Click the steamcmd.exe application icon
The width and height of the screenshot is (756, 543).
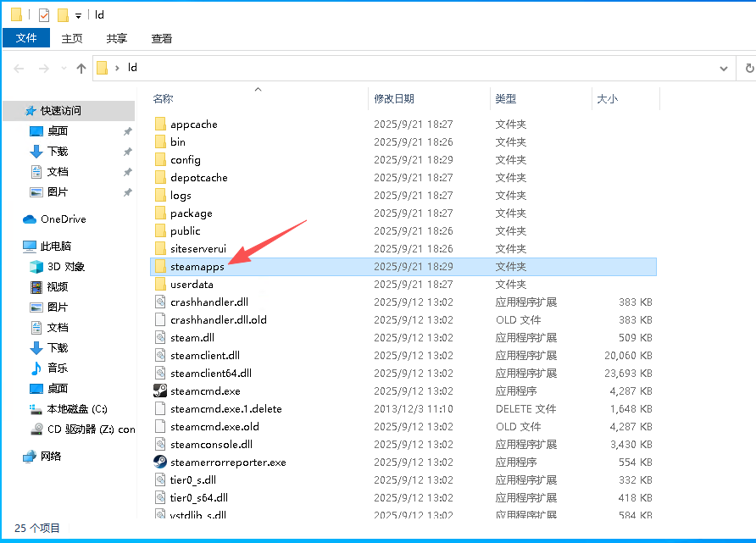160,391
